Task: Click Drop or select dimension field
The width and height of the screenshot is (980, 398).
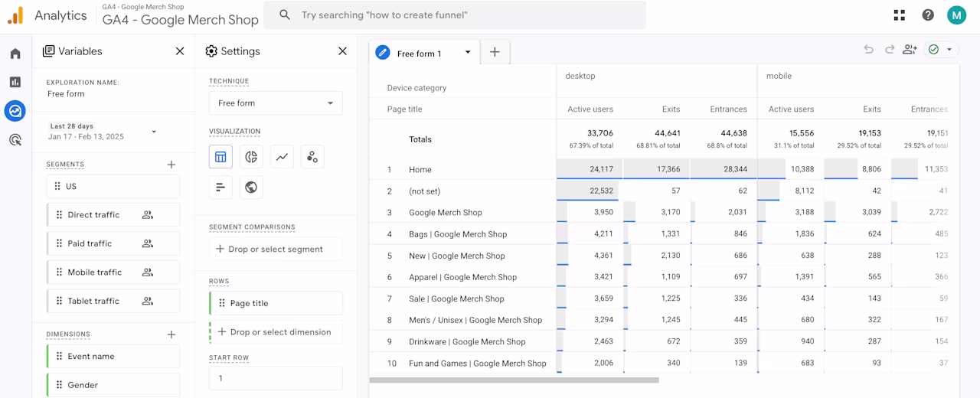Action: coord(276,332)
